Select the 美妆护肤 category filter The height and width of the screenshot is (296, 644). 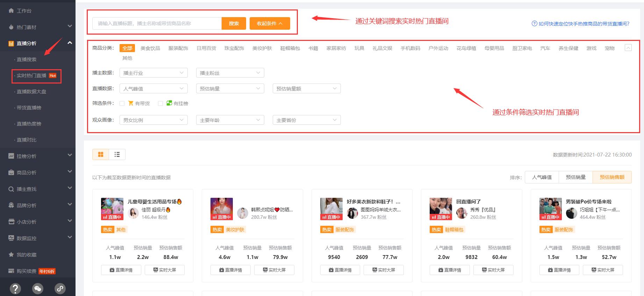262,48
